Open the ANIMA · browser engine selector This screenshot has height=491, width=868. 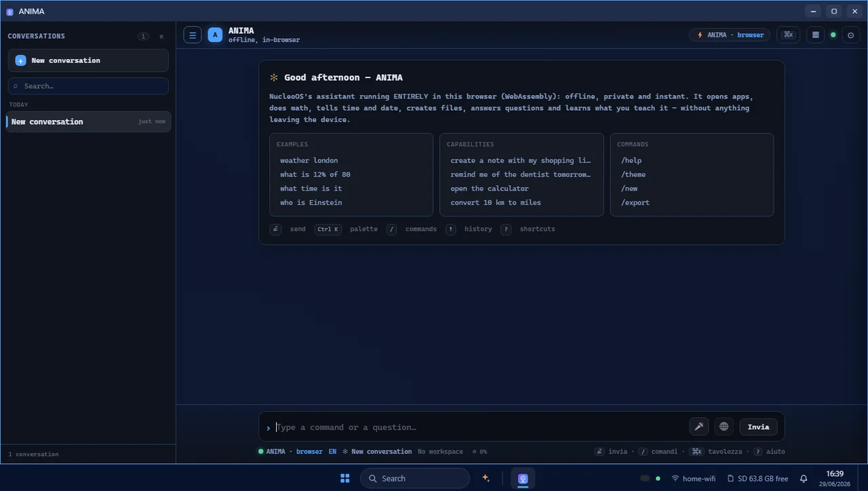point(730,35)
